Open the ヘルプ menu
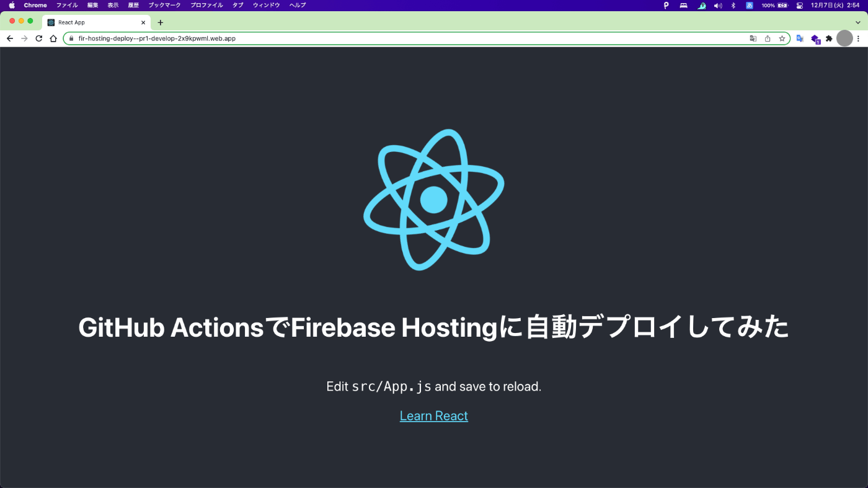 [x=298, y=5]
